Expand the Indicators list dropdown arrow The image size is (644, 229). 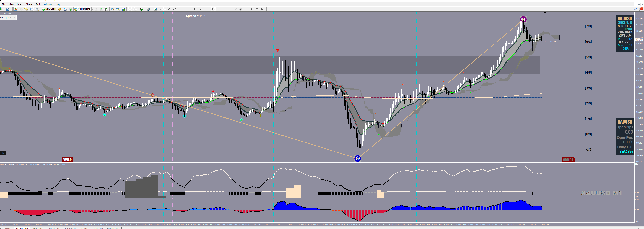pos(144,9)
